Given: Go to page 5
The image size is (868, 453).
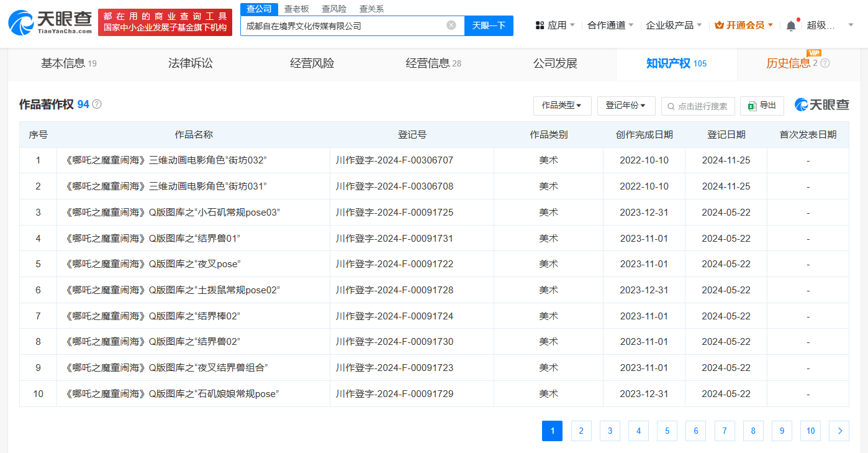Looking at the screenshot, I should tap(667, 431).
